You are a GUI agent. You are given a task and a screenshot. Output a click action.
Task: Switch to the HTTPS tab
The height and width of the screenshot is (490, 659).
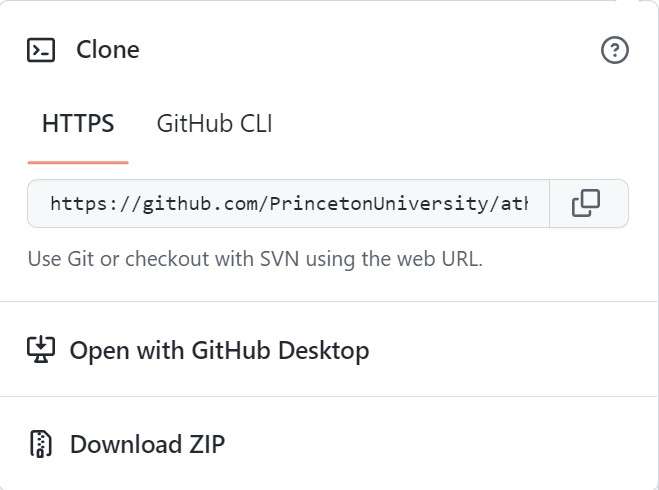coord(78,124)
